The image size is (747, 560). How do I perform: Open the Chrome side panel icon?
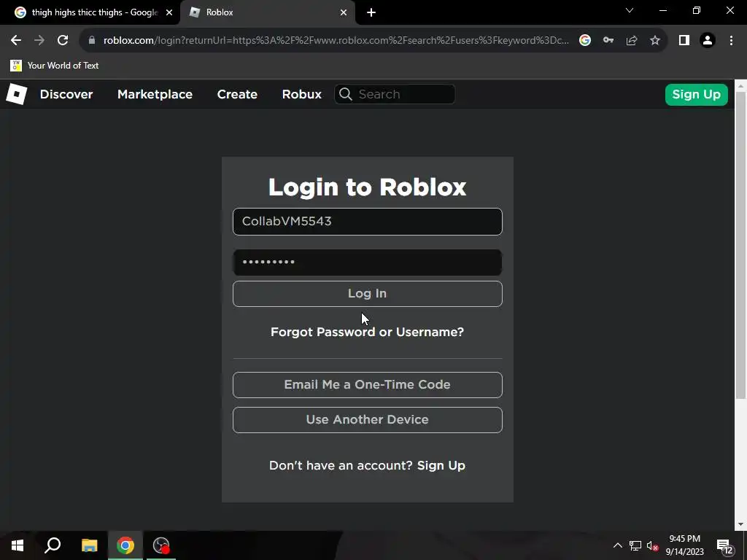(x=684, y=40)
